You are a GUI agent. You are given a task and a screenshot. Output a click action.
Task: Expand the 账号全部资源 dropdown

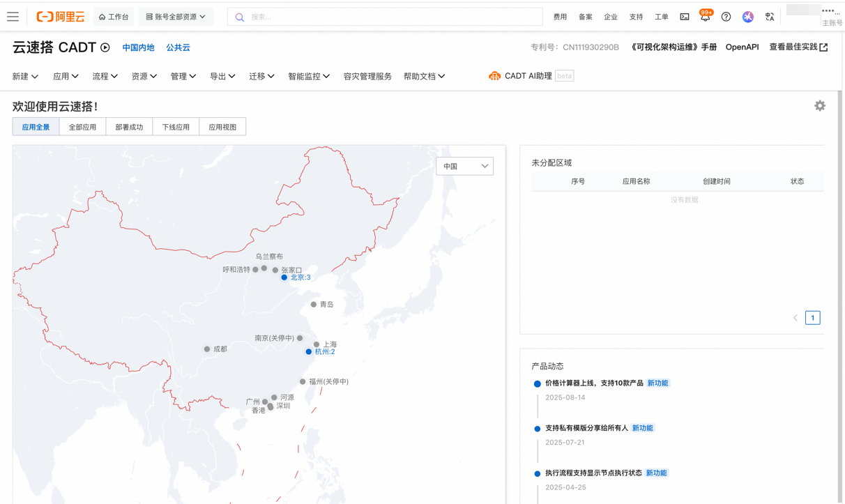click(176, 17)
